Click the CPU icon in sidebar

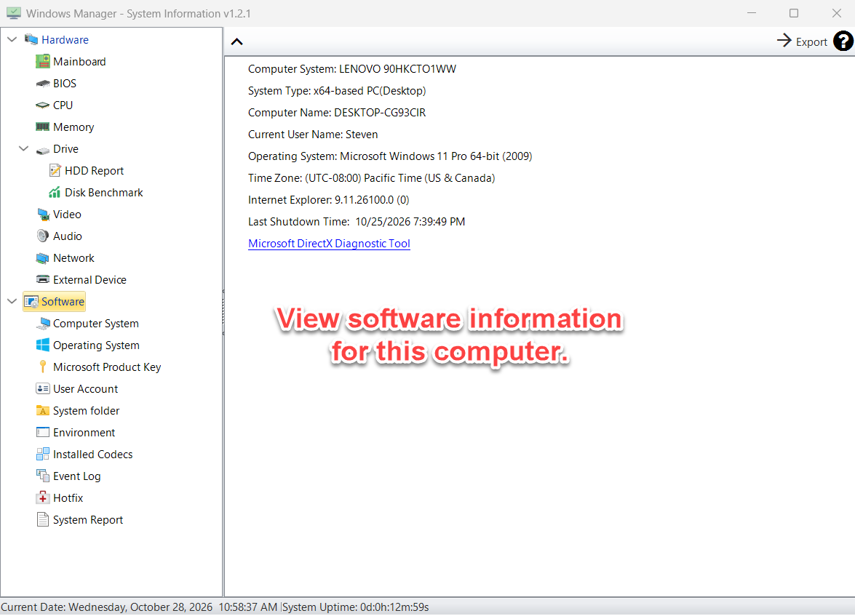42,105
